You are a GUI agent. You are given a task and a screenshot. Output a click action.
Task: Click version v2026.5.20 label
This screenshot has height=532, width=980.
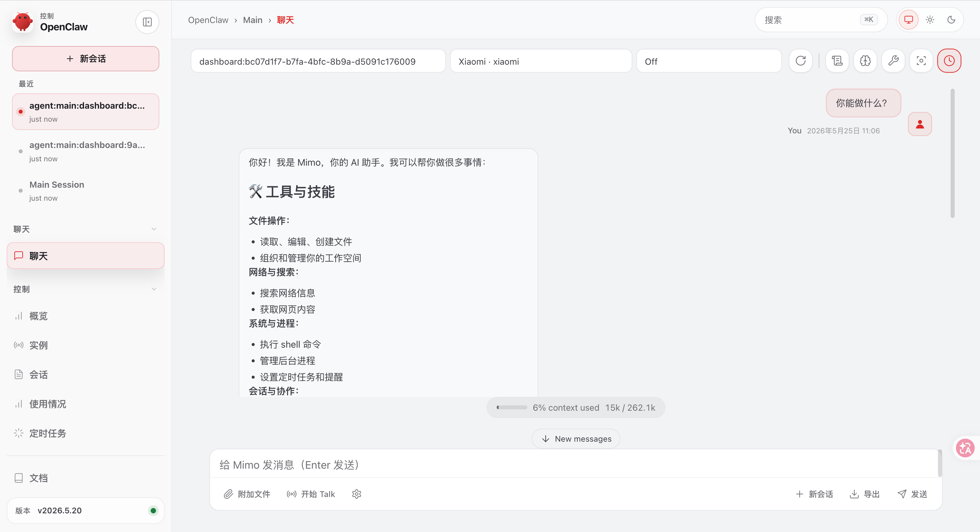(59, 511)
